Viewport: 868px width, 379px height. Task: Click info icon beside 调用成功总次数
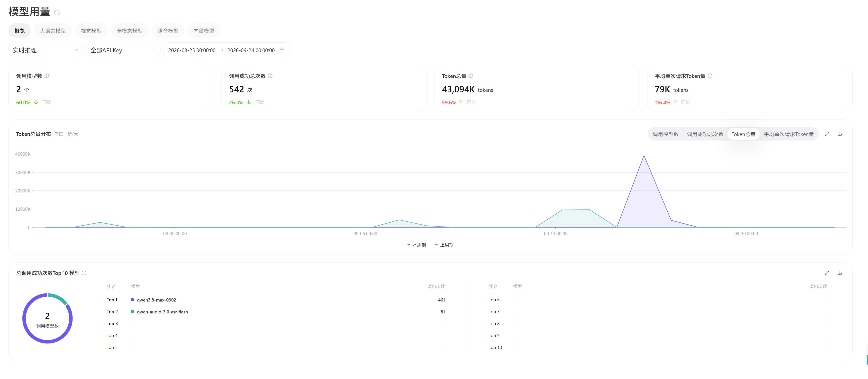270,76
